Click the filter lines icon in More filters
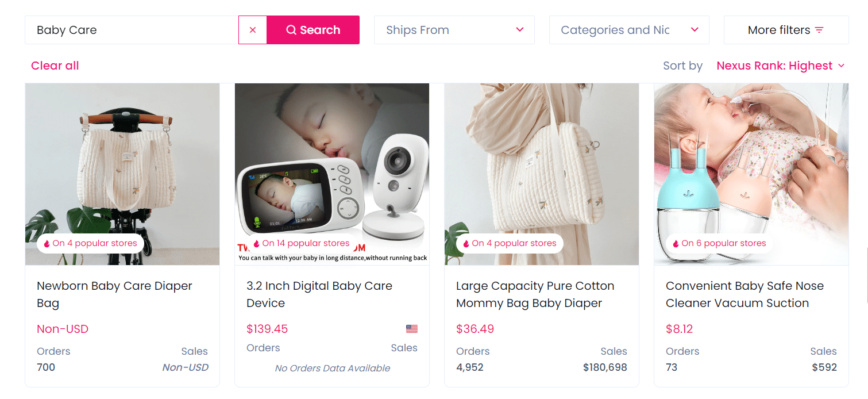868x399 pixels. pyautogui.click(x=819, y=30)
